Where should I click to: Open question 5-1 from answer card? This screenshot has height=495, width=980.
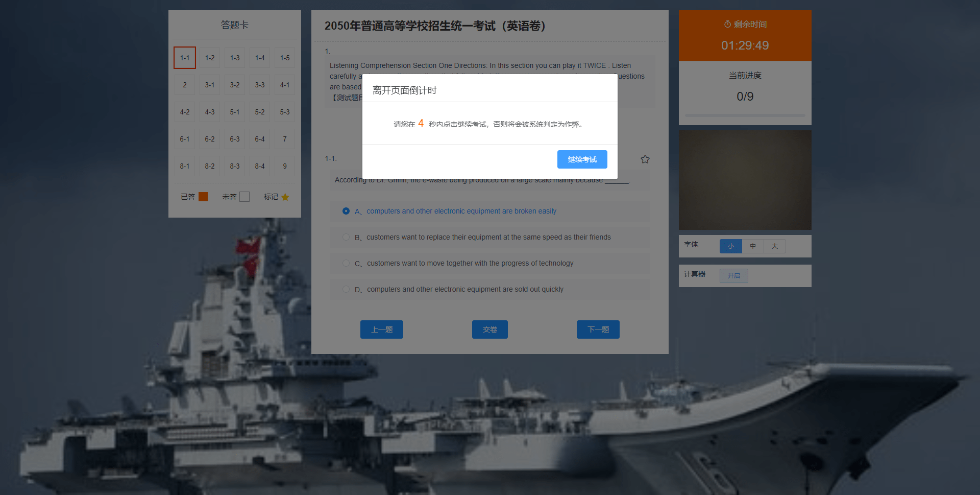tap(235, 112)
